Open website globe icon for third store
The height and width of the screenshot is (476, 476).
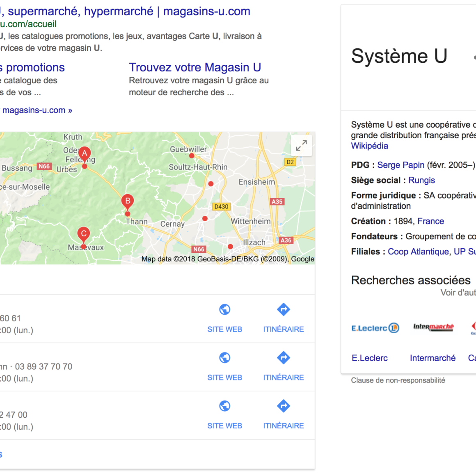(x=224, y=406)
